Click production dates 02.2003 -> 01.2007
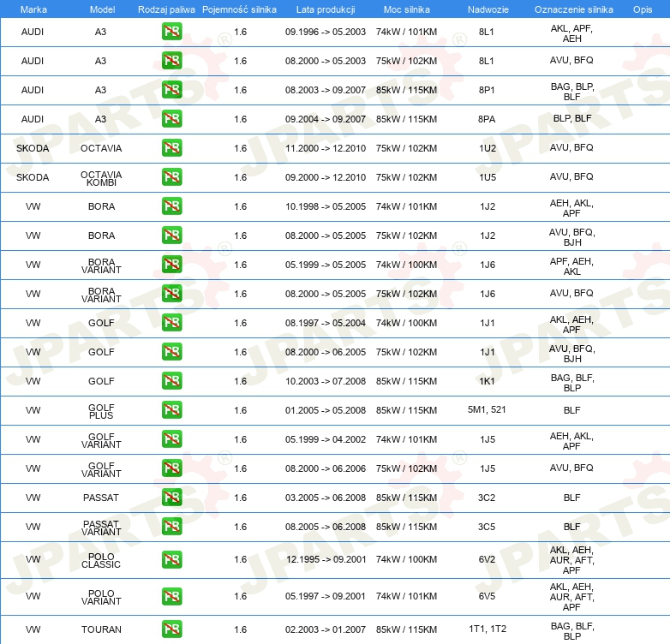Viewport: 670px width, 644px height. pos(326,629)
